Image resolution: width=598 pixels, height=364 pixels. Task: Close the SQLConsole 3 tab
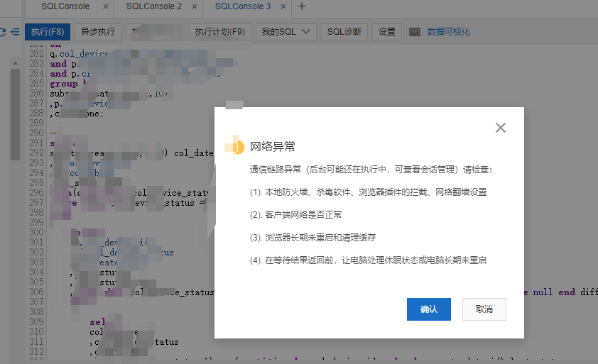pos(283,6)
